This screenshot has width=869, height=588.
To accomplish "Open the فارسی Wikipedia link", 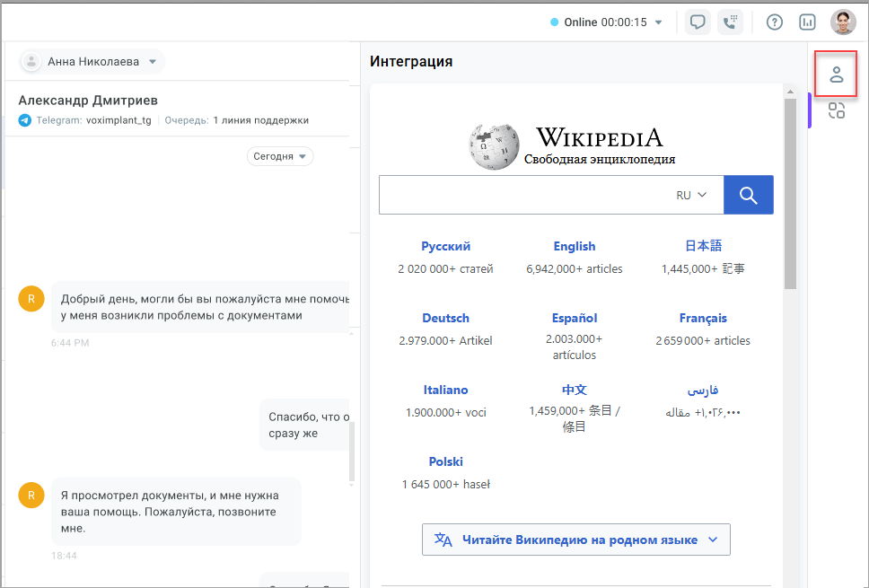I will point(703,391).
